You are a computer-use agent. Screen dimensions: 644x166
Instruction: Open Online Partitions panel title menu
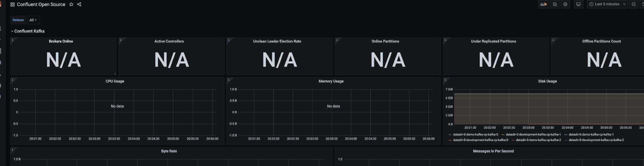[x=385, y=41]
